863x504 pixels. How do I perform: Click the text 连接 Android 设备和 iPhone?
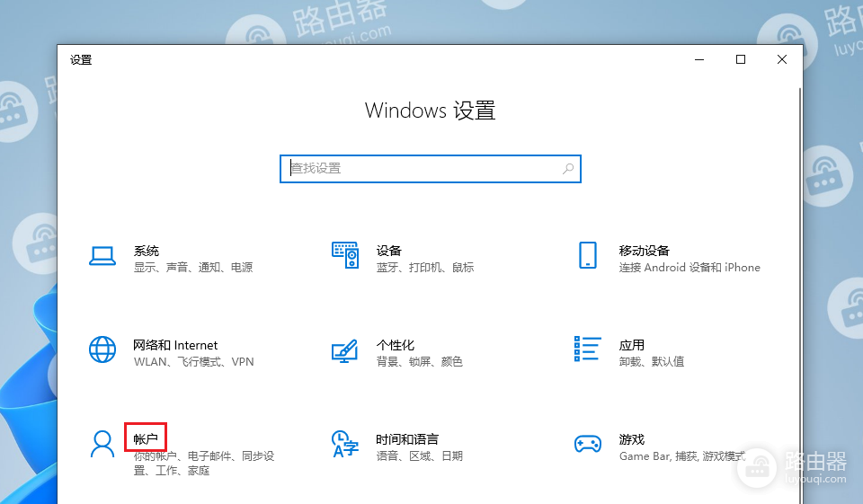point(690,268)
